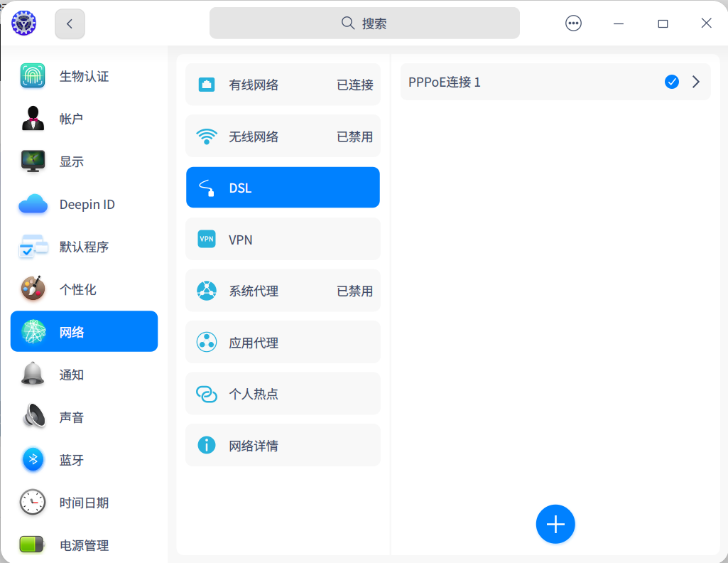Viewport: 728px width, 563px height.
Task: Switch to the 有线网络 section
Action: click(x=283, y=84)
